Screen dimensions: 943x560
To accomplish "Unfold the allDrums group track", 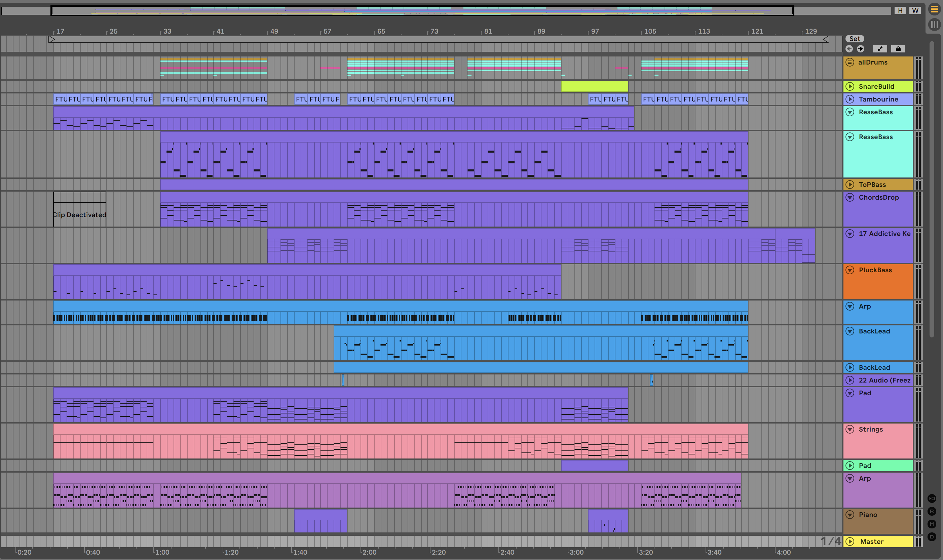I will (850, 62).
